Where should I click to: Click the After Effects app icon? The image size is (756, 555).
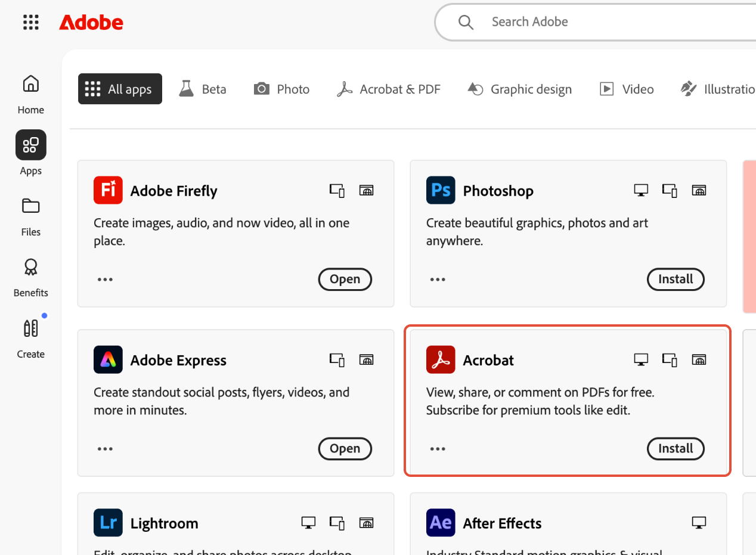tap(441, 523)
